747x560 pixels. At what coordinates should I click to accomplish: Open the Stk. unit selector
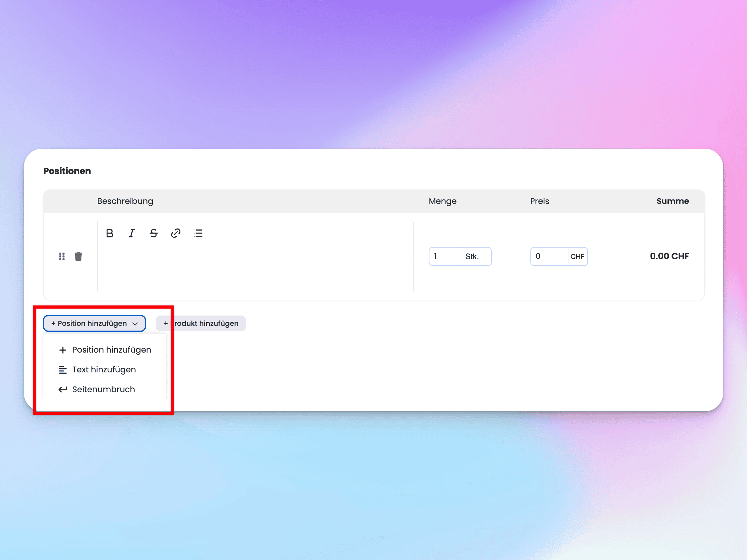click(475, 256)
